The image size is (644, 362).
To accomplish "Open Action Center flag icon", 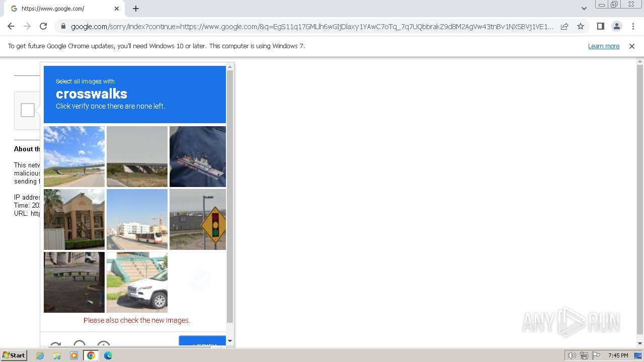I will coord(596,355).
